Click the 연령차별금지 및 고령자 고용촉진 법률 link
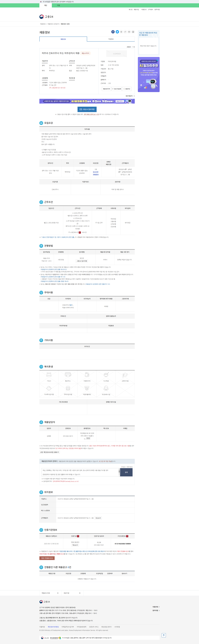 [58, 237]
